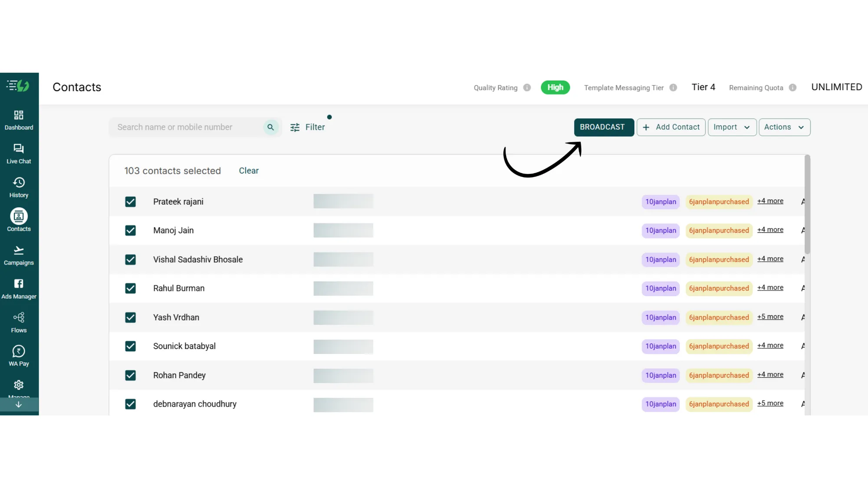Open the Campaigns section
The image size is (868, 488).
click(19, 254)
